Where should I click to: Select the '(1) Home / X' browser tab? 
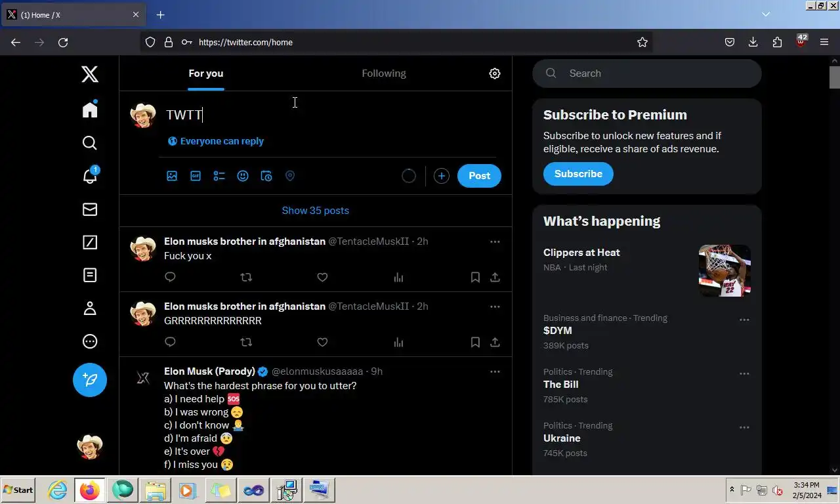click(72, 14)
